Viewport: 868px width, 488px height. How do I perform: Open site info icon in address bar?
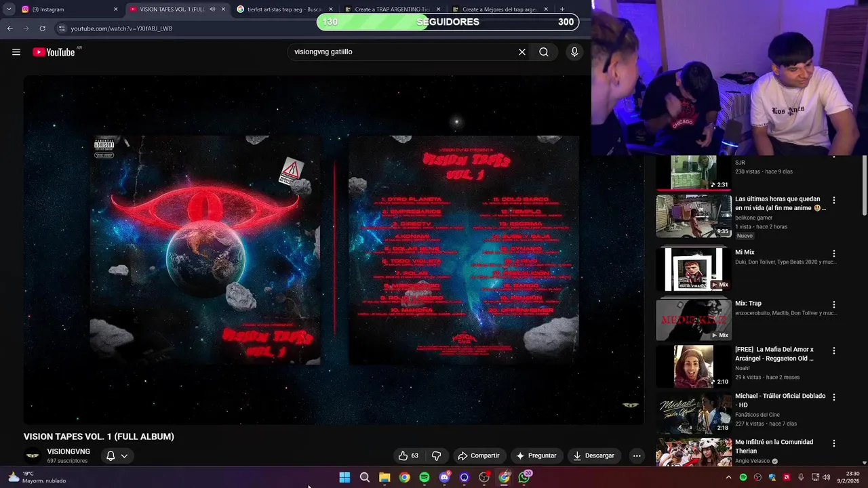tap(62, 28)
